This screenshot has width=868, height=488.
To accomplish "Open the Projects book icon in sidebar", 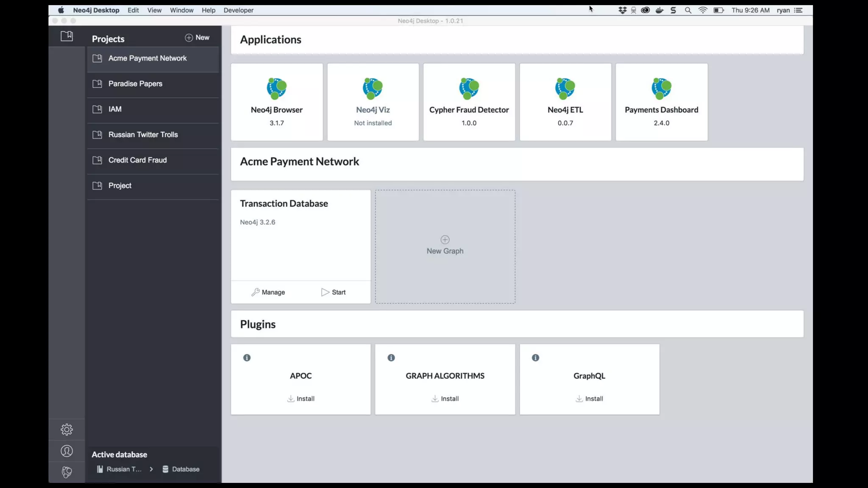I will 67,36.
